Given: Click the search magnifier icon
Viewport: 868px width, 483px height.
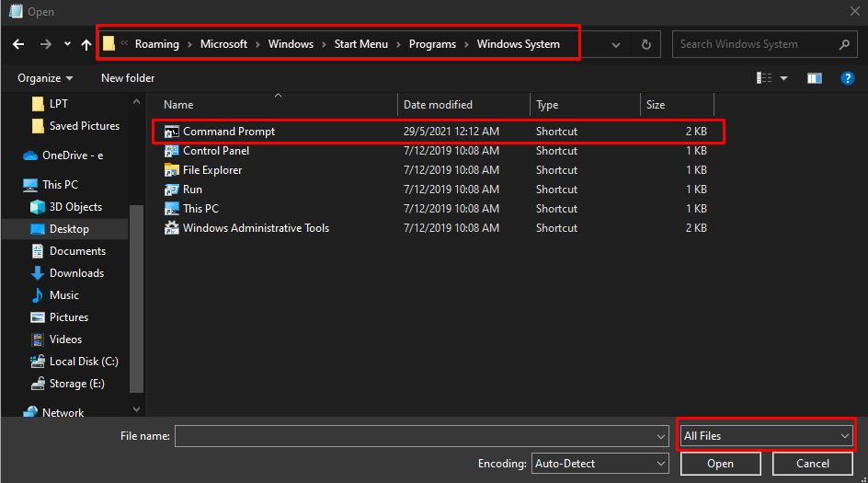Looking at the screenshot, I should pyautogui.click(x=844, y=44).
